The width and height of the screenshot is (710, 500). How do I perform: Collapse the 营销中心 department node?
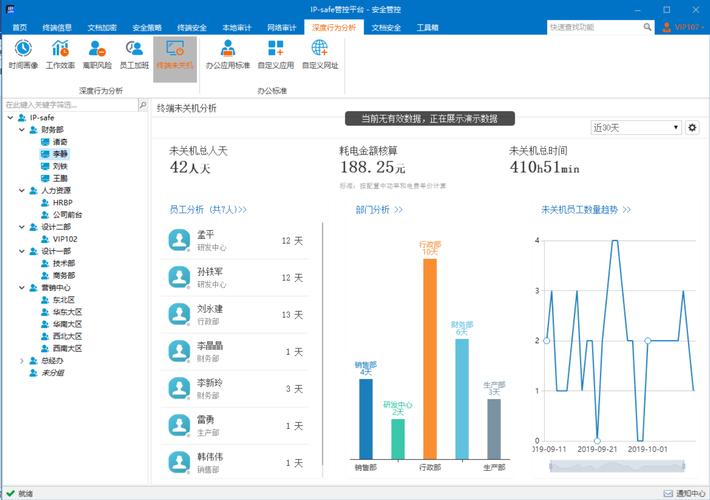pos(20,287)
